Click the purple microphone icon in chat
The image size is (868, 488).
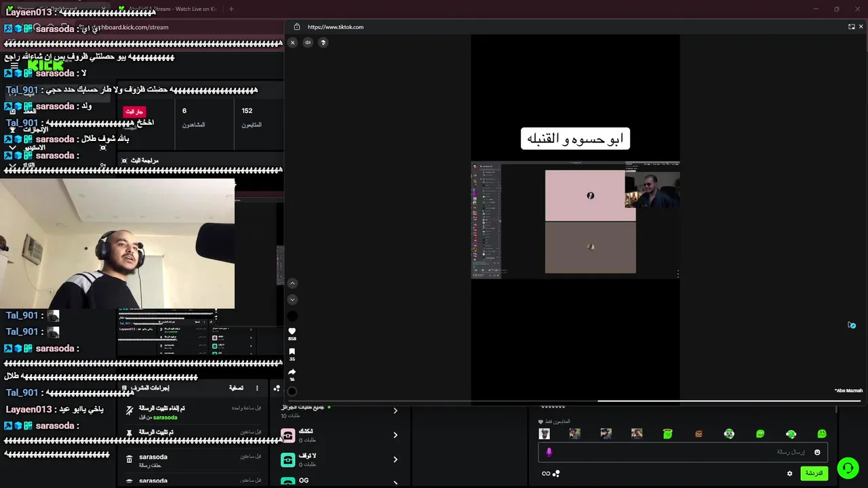pyautogui.click(x=549, y=452)
